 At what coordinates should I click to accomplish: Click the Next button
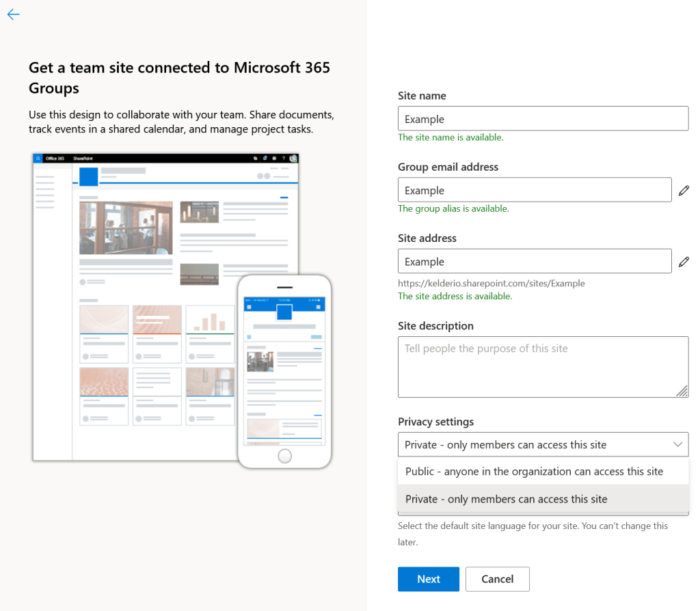[428, 579]
